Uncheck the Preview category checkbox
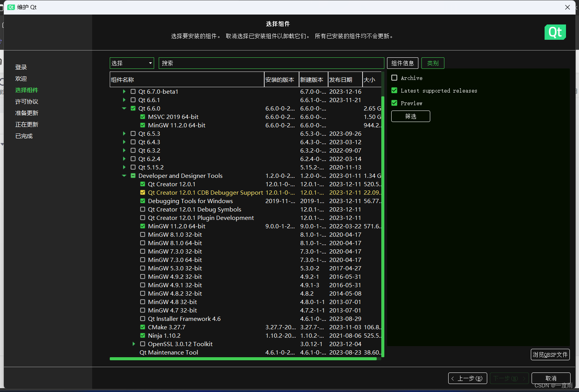 tap(394, 103)
